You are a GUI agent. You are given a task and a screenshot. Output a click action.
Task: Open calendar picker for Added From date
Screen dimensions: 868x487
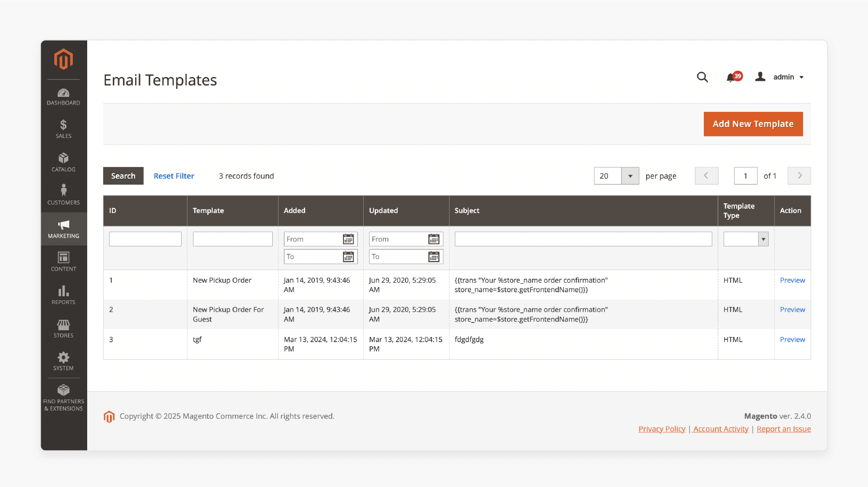[x=348, y=239]
